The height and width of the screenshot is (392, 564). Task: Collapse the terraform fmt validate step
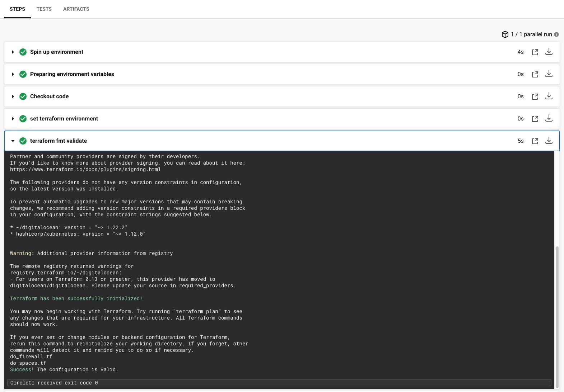(13, 141)
